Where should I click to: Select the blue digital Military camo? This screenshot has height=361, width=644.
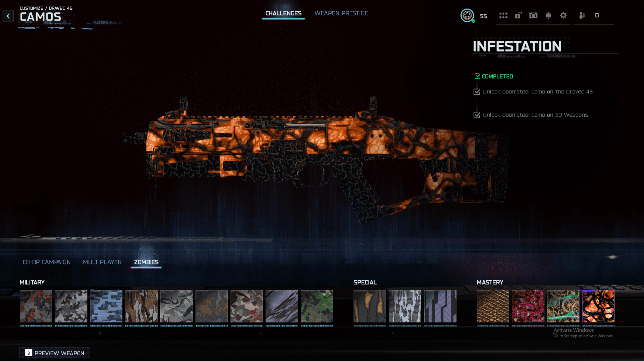(x=106, y=306)
